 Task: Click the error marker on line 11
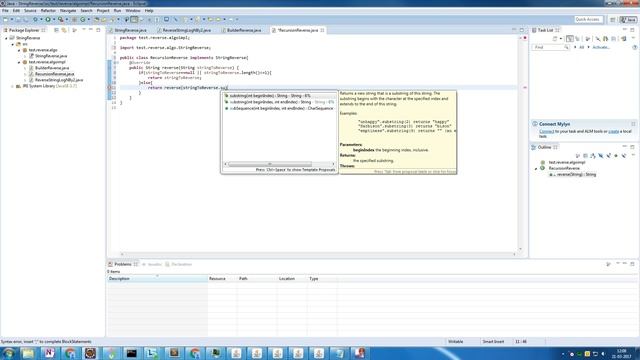pos(109,88)
